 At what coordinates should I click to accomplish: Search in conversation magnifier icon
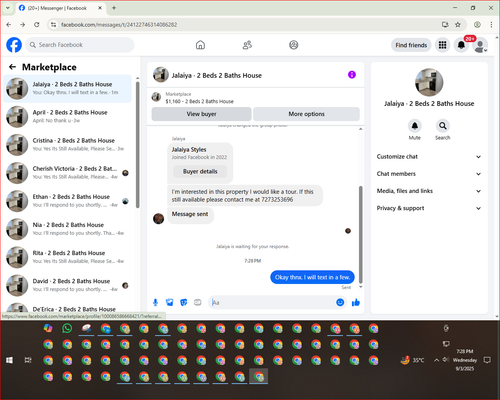[443, 126]
